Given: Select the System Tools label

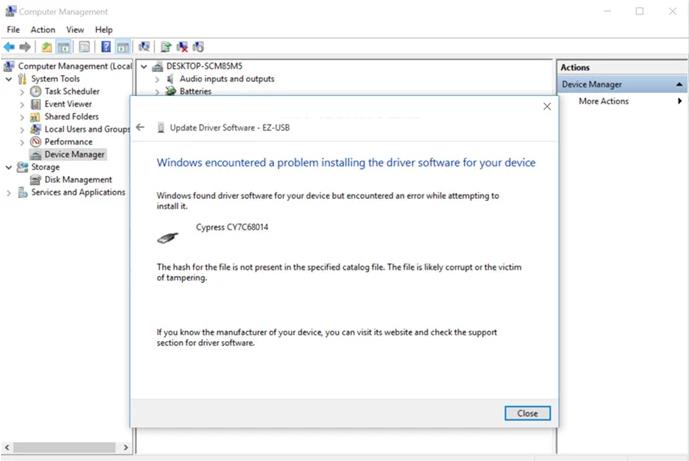Looking at the screenshot, I should point(55,79).
